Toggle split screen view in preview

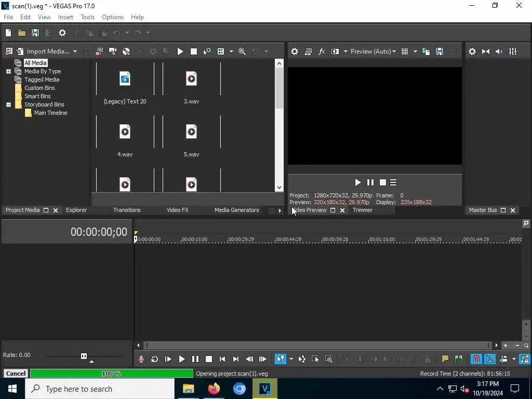(x=335, y=51)
